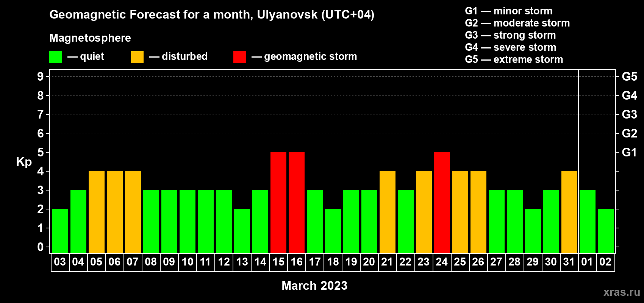Viewport: 644px width, 303px height.
Task: Click the green bar for day 22
Action: pos(406,221)
